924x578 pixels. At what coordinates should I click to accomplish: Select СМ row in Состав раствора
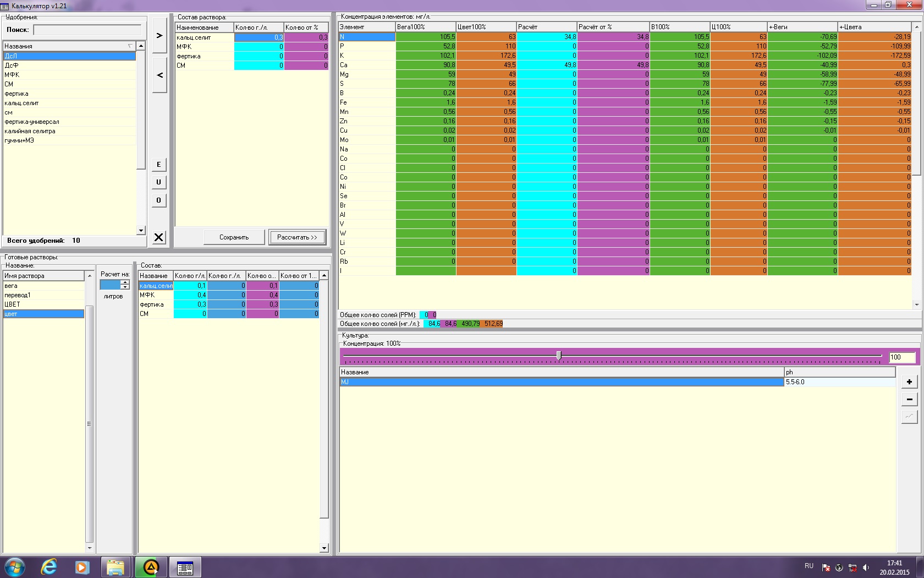coord(252,66)
